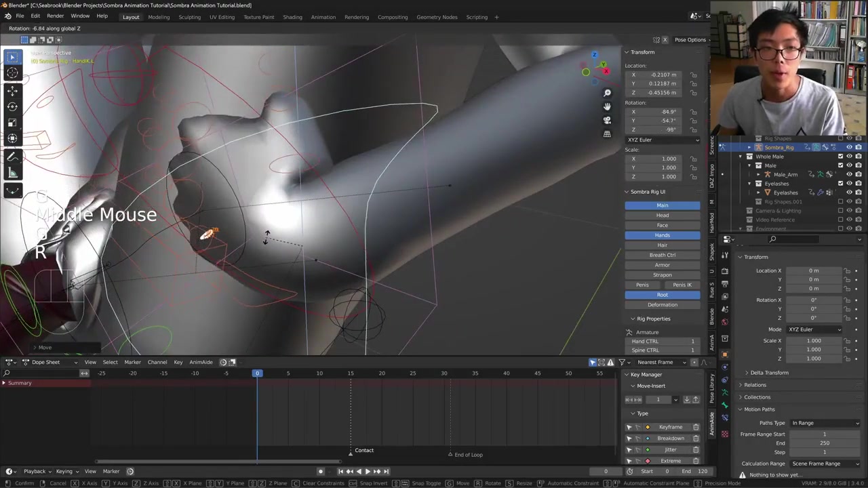Enable the Camera & Lighting collection checkbox
This screenshot has width=868, height=488.
(x=840, y=211)
